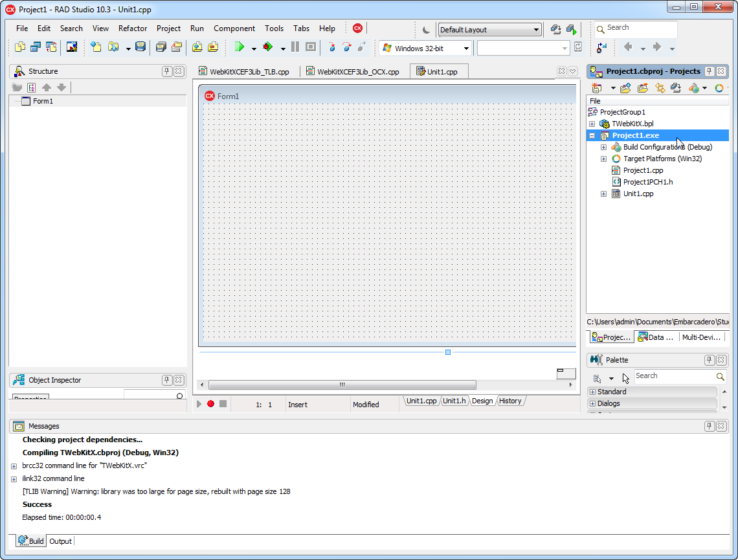The image size is (738, 560).
Task: Open the Component menu
Action: point(234,28)
